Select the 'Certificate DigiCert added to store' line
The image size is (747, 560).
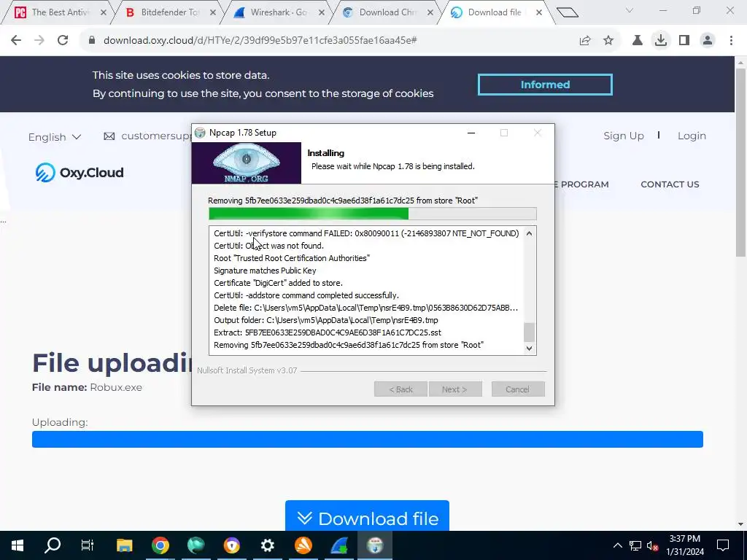[x=278, y=283]
